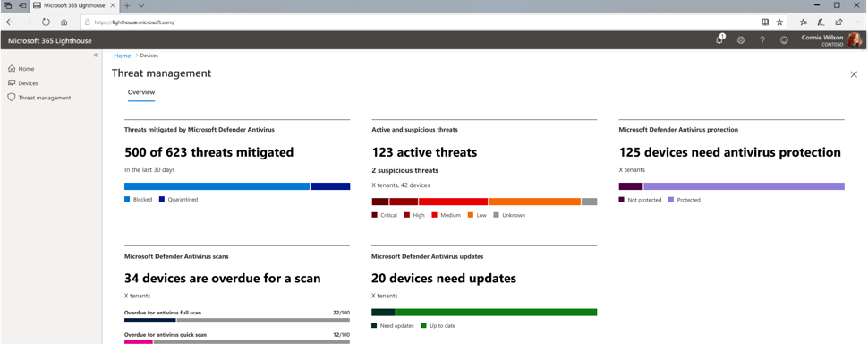Click the Quarantined segment of threats bar

tap(330, 186)
